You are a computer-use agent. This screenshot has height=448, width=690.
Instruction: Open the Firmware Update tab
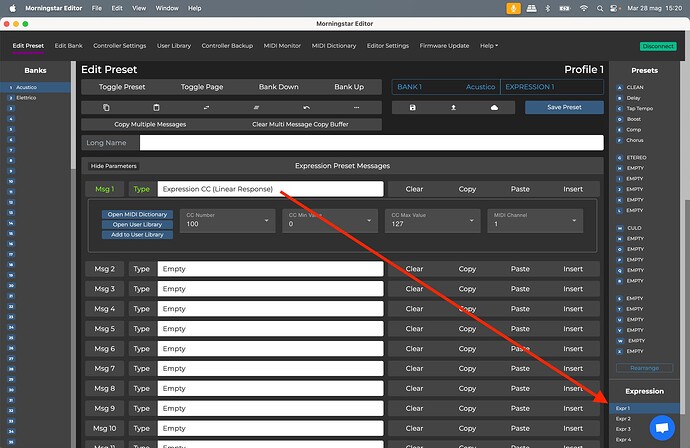point(444,46)
